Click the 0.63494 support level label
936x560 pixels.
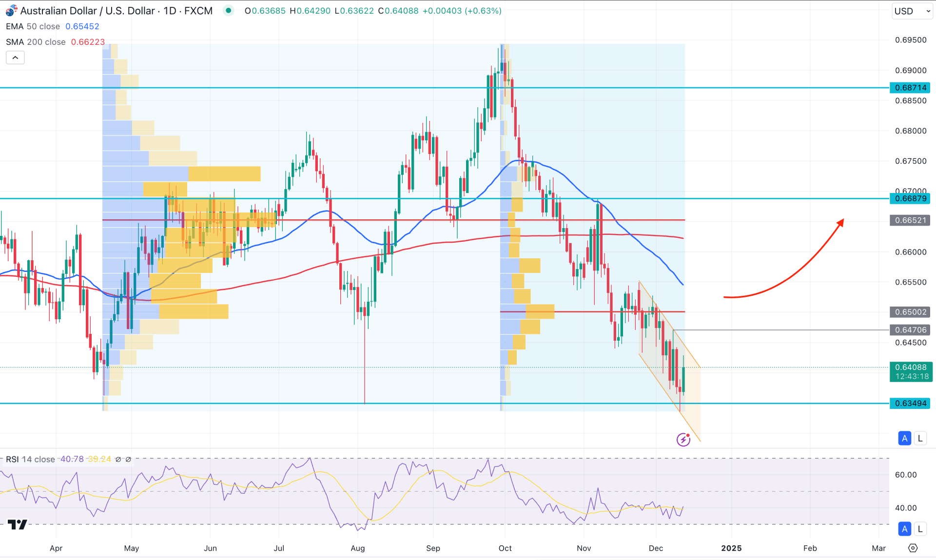click(x=911, y=403)
